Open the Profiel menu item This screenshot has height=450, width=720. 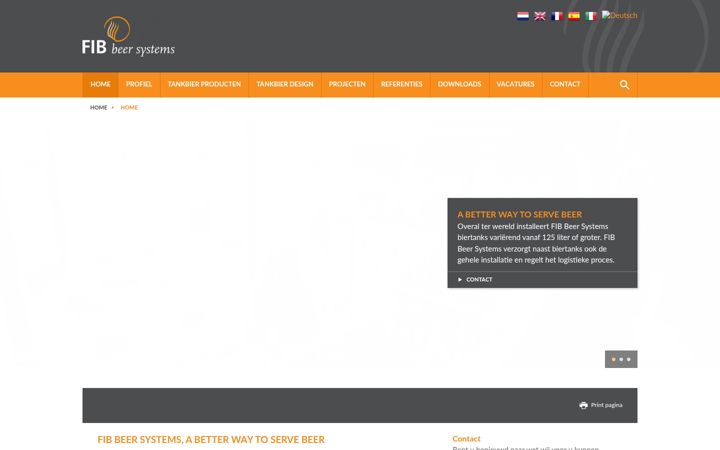coord(139,84)
